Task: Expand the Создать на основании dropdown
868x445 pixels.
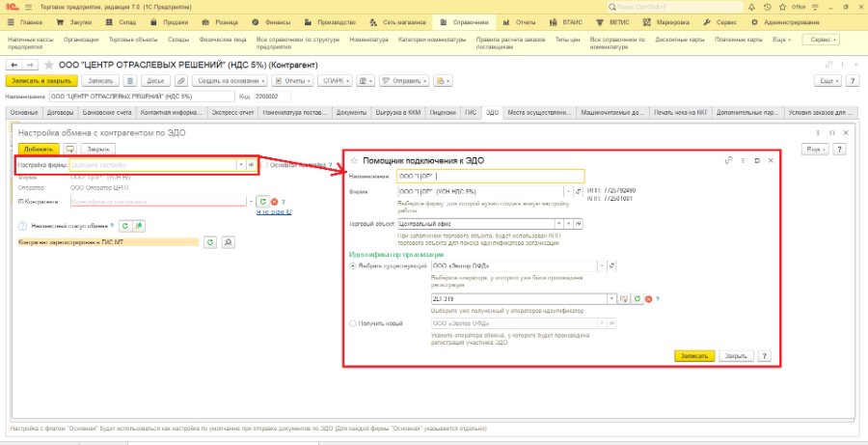Action: (x=231, y=81)
